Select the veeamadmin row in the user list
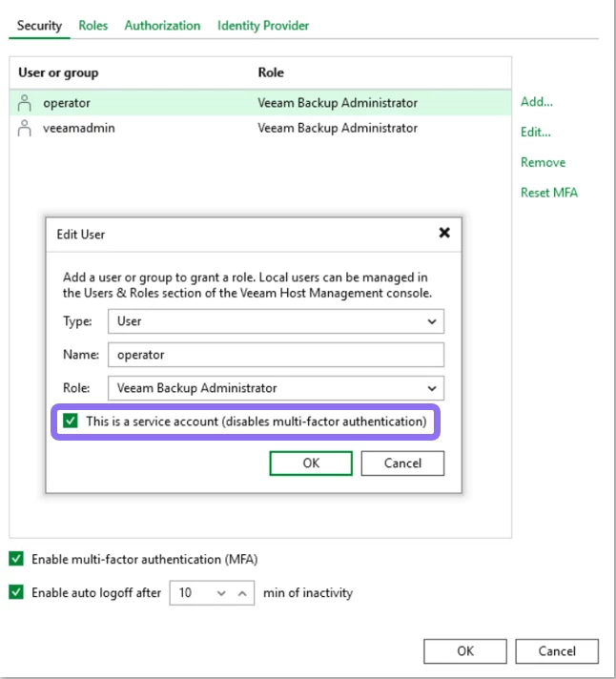 click(260, 128)
